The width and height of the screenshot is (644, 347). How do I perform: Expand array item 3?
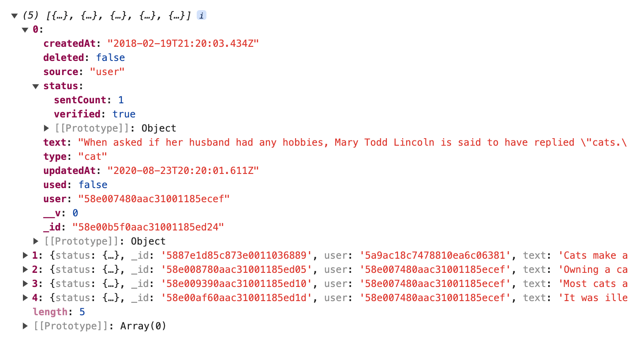click(x=25, y=283)
